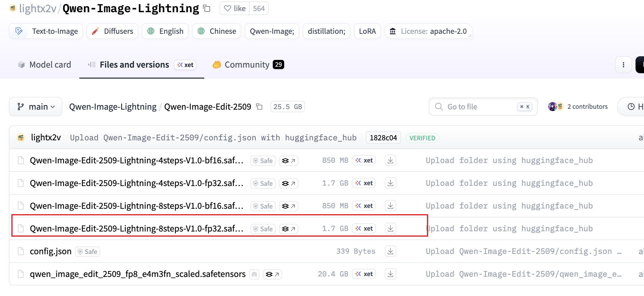Open the file viewer icon for 4steps-V1.0-fp32
Viewport: 644px width, 296px height.
pyautogui.click(x=289, y=183)
